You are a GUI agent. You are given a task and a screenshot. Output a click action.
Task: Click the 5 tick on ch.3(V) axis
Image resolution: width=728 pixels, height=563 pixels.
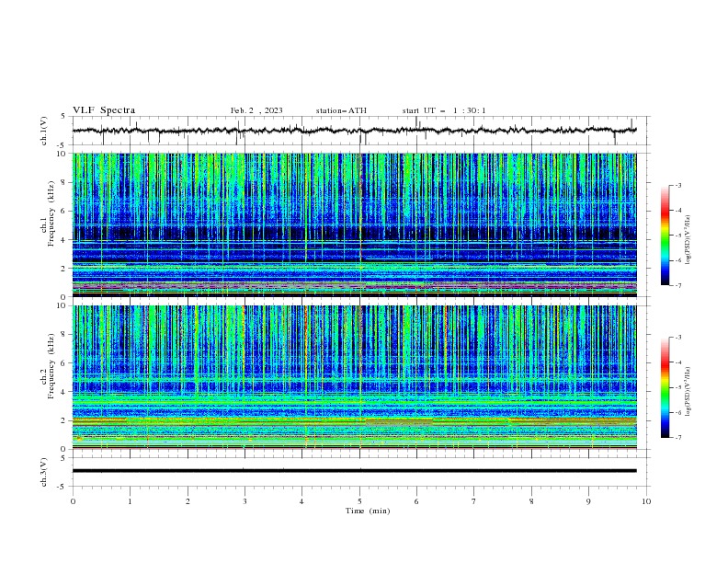pyautogui.click(x=63, y=457)
